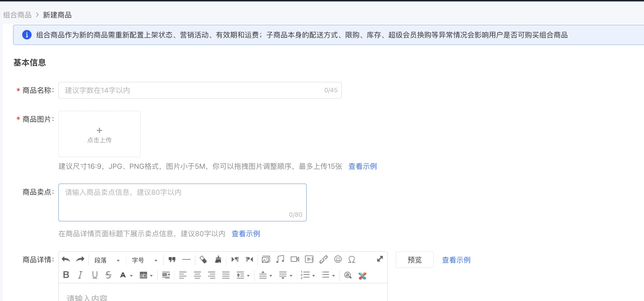The image size is (644, 301).
Task: Expand the ordered list style dropdown arrow
Action: [314, 276]
